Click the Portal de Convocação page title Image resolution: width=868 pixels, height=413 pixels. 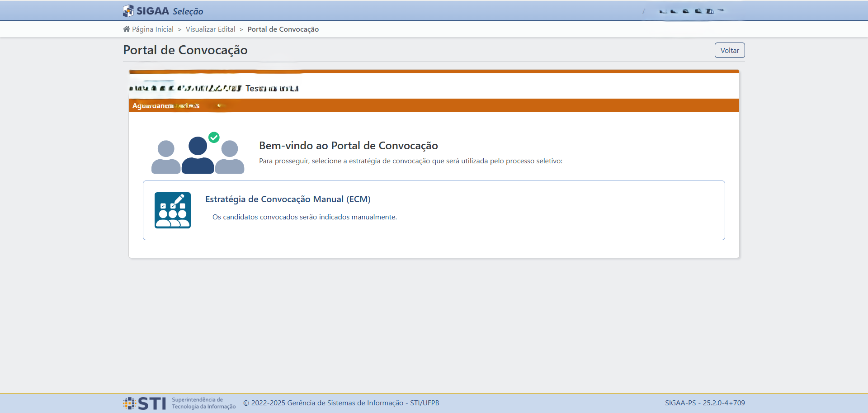pyautogui.click(x=185, y=50)
